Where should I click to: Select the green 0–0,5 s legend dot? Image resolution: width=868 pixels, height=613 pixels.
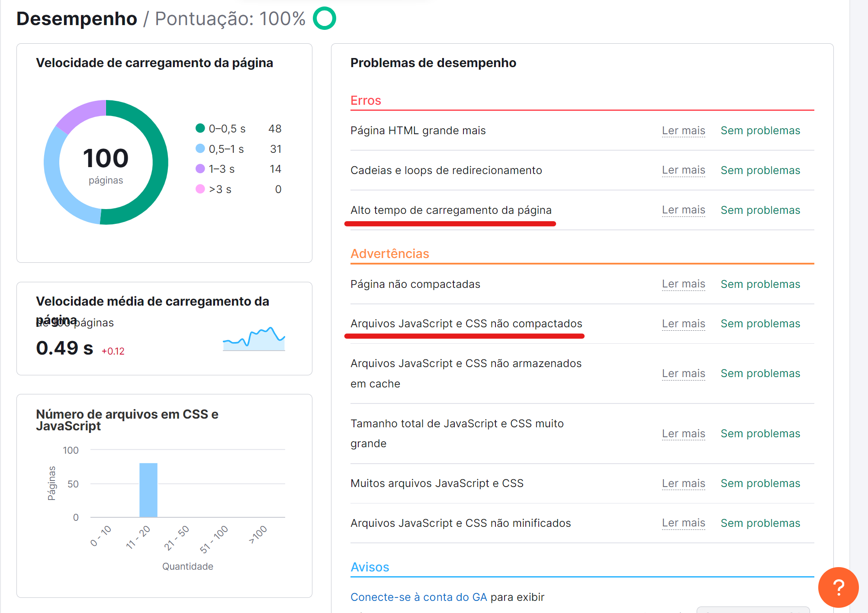[200, 128]
